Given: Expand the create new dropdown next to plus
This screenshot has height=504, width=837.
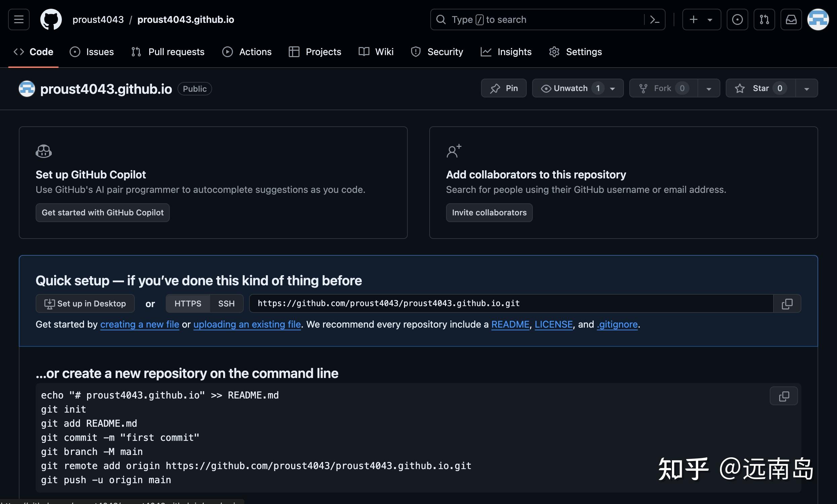Looking at the screenshot, I should click(x=710, y=19).
